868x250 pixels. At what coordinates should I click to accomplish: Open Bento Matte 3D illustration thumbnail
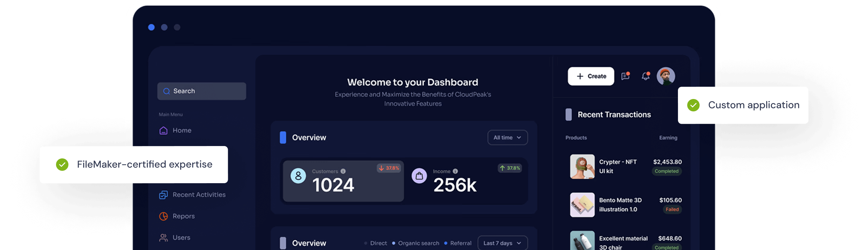(x=582, y=205)
